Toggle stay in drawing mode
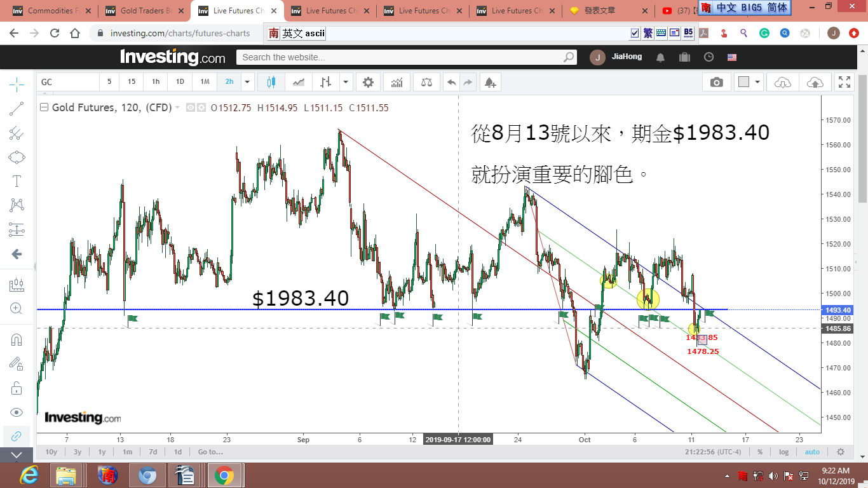Screen dimensions: 868x488 (x=17, y=363)
